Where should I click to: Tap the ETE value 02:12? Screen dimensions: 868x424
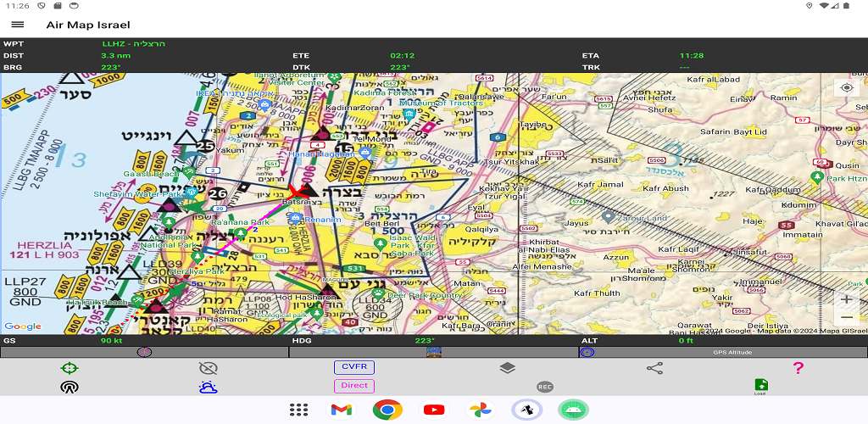coord(403,55)
